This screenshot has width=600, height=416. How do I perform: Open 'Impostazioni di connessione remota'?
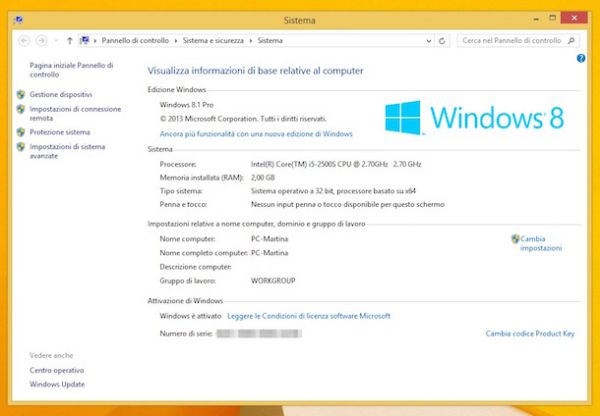(x=74, y=113)
